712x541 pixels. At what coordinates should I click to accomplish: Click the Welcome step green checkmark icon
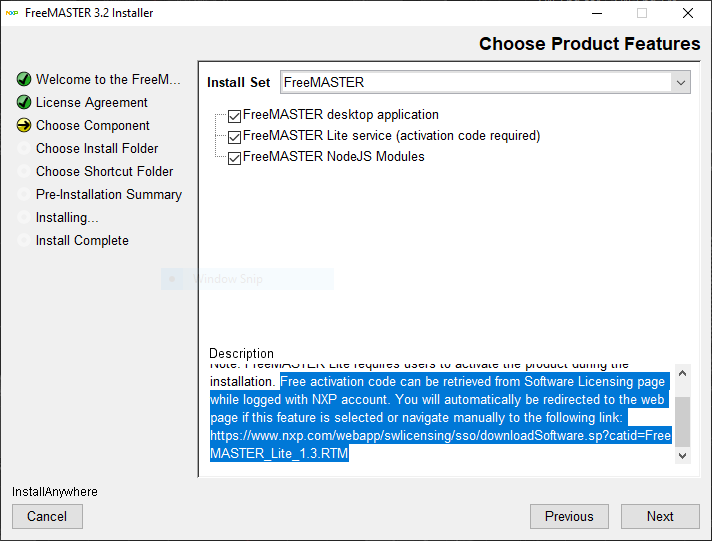pyautogui.click(x=24, y=79)
